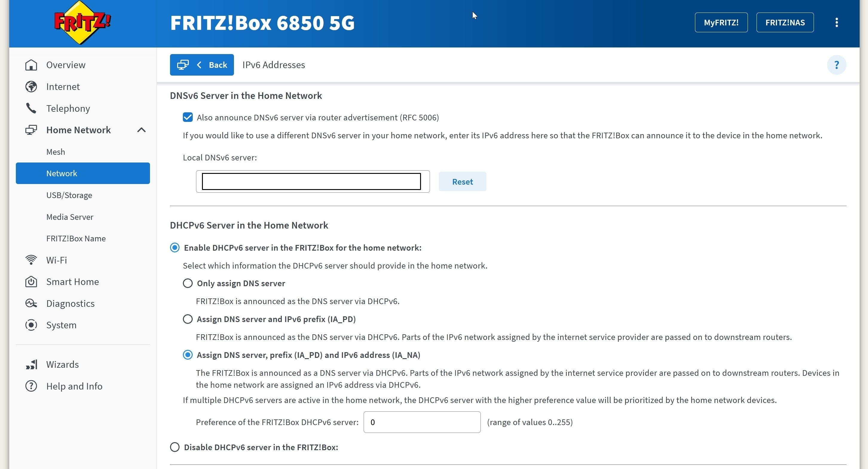Select Disable DHCPv6 server radio button
The height and width of the screenshot is (469, 868).
(174, 447)
